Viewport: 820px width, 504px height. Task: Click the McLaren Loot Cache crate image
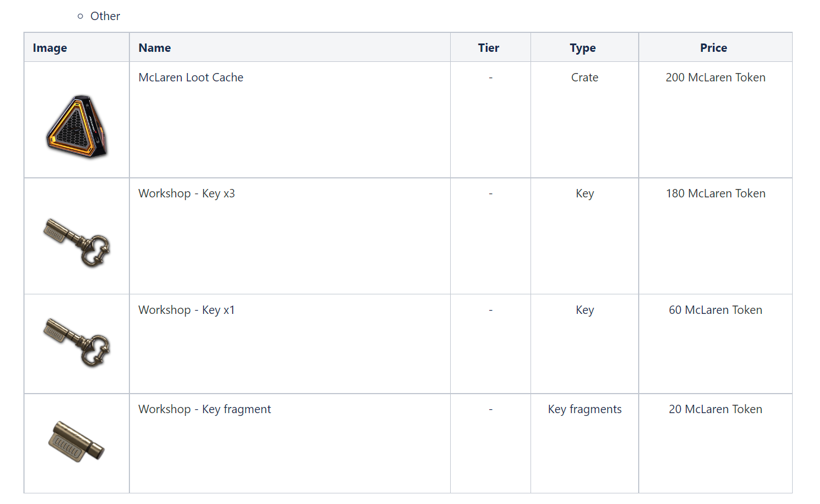pos(77,127)
